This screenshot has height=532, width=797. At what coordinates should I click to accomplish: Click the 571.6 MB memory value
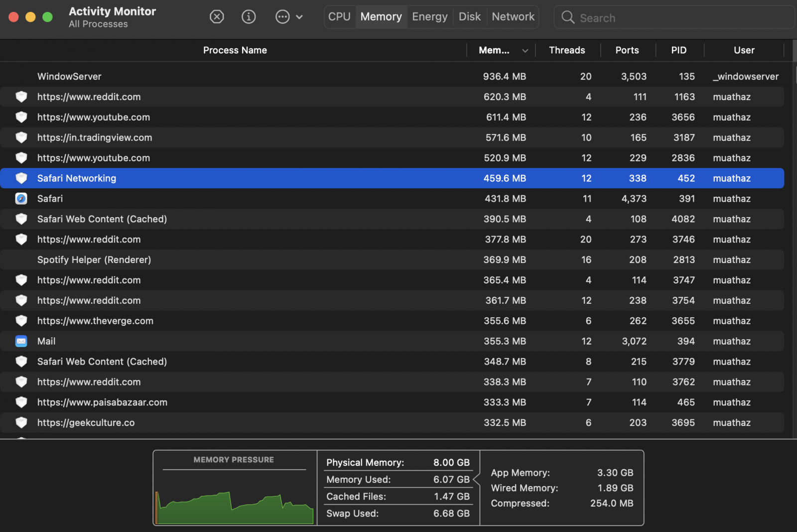(x=506, y=137)
